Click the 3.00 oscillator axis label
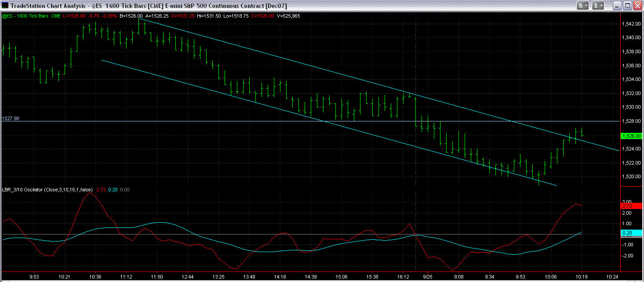 (626, 201)
